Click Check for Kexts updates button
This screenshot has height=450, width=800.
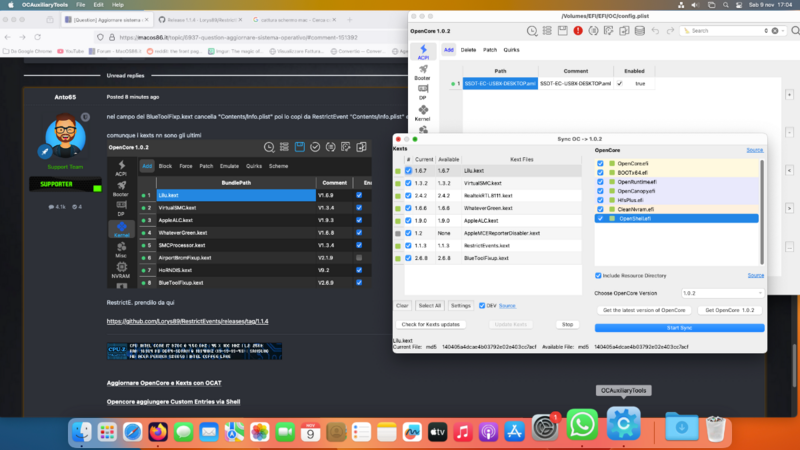click(x=430, y=324)
